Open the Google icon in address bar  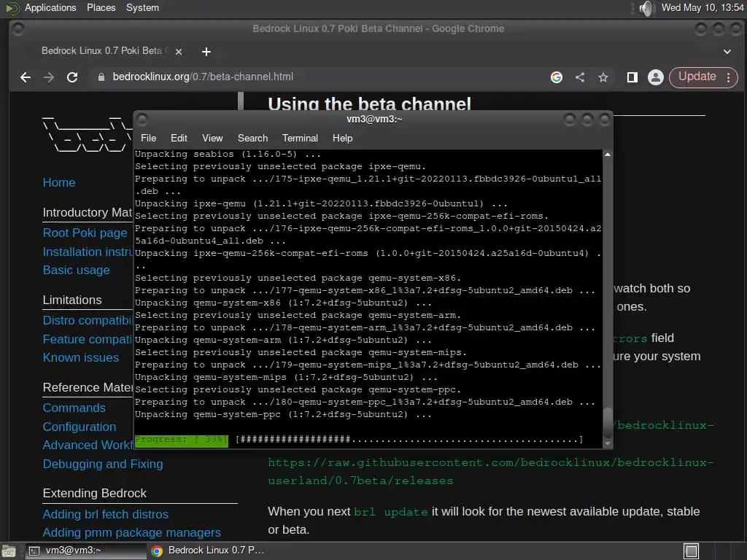coord(557,77)
